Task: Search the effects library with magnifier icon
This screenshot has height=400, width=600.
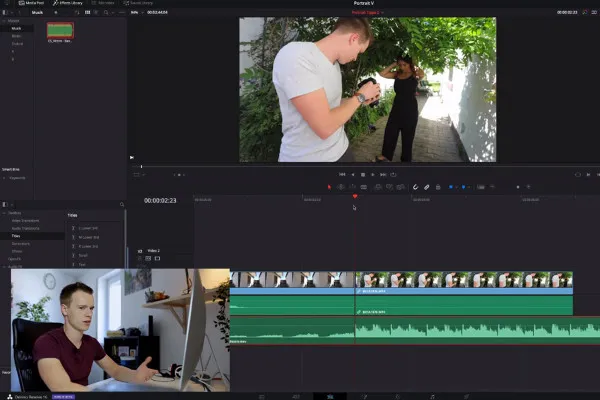Action: (122, 205)
